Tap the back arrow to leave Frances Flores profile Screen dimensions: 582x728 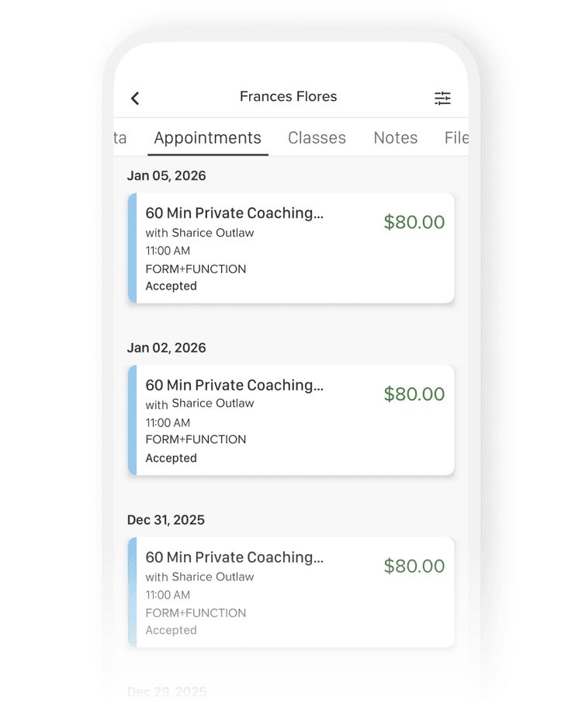tap(135, 98)
